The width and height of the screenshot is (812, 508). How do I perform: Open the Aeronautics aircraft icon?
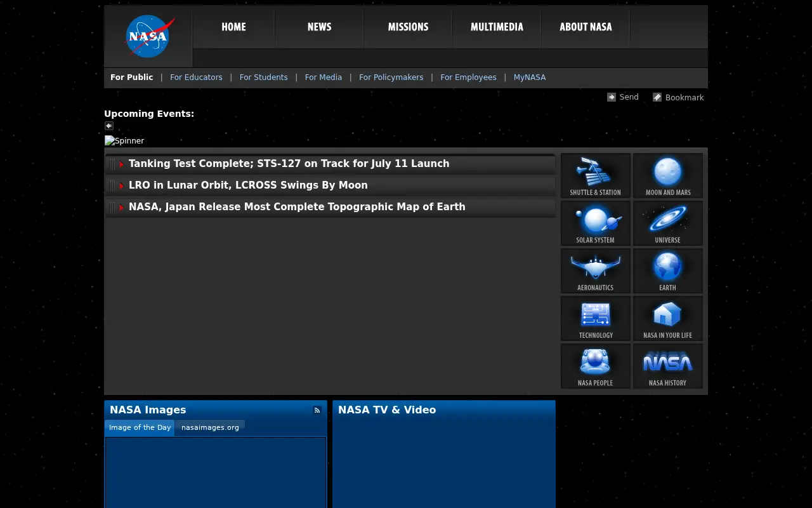click(x=596, y=271)
